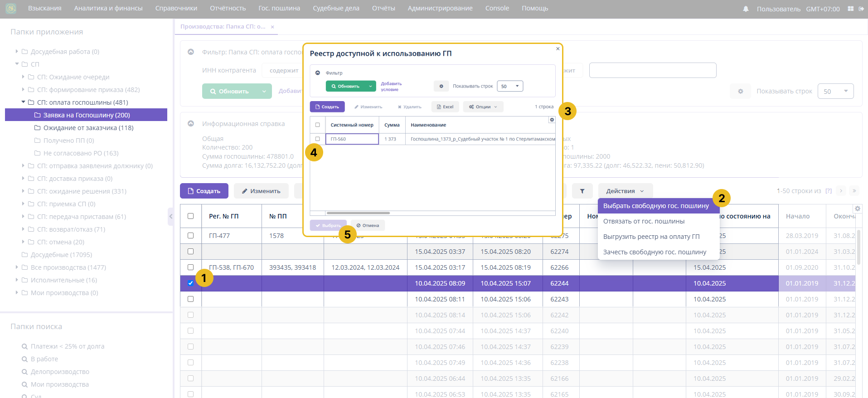The height and width of the screenshot is (398, 868).
Task: Expand the Досудебная работа folder tree arrow
Action: [17, 52]
